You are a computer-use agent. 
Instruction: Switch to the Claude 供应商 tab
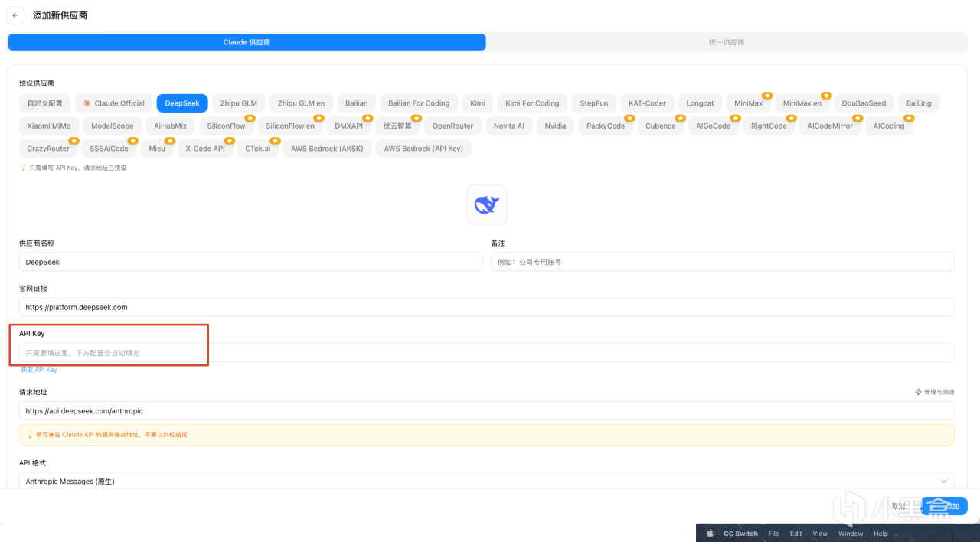click(247, 42)
